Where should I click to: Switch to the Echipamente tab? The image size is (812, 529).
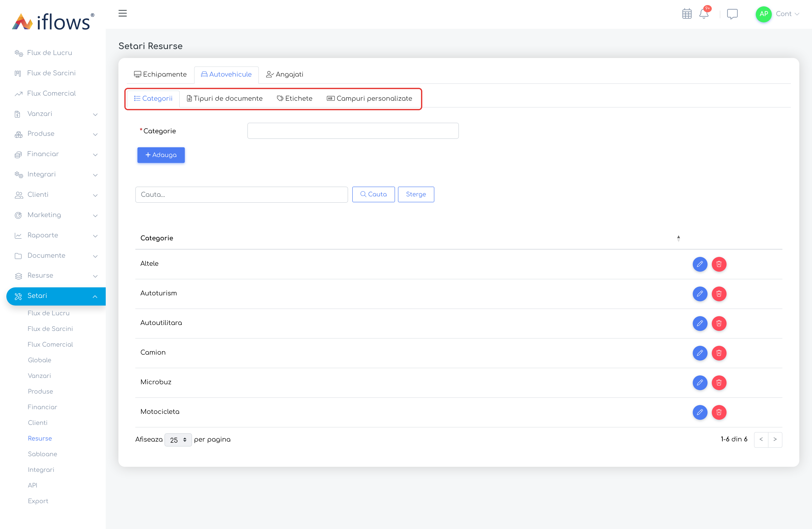coord(160,74)
